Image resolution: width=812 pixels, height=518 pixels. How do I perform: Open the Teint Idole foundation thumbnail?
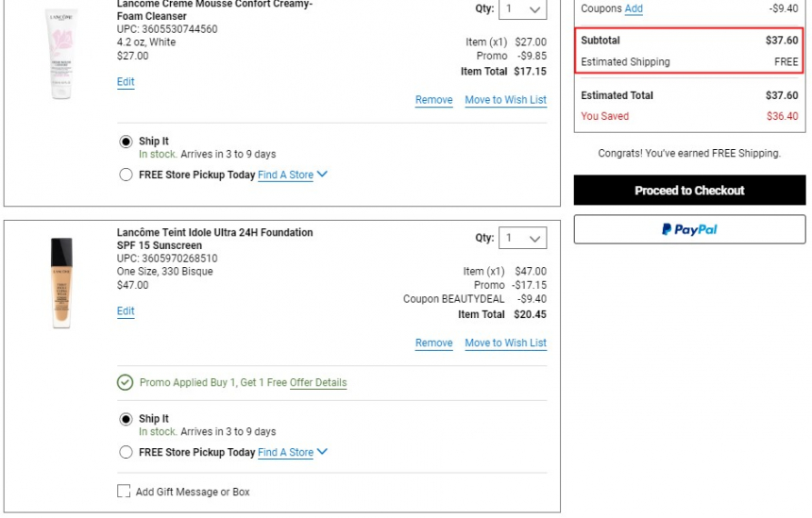(x=61, y=282)
